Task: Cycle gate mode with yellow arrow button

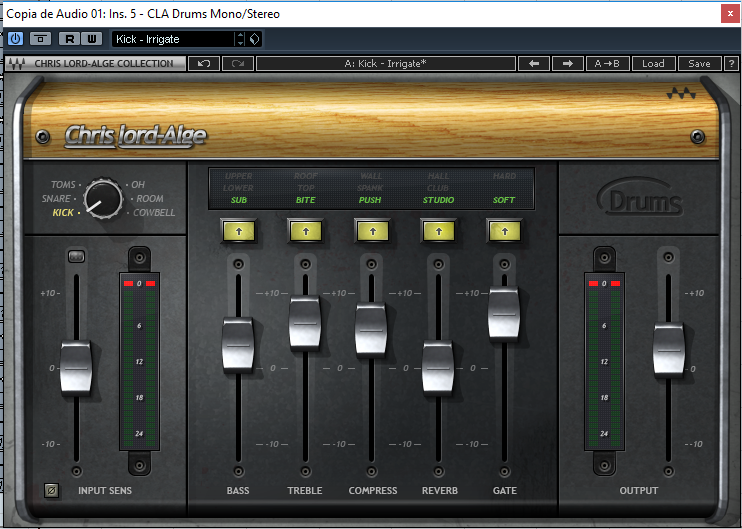Action: [504, 231]
